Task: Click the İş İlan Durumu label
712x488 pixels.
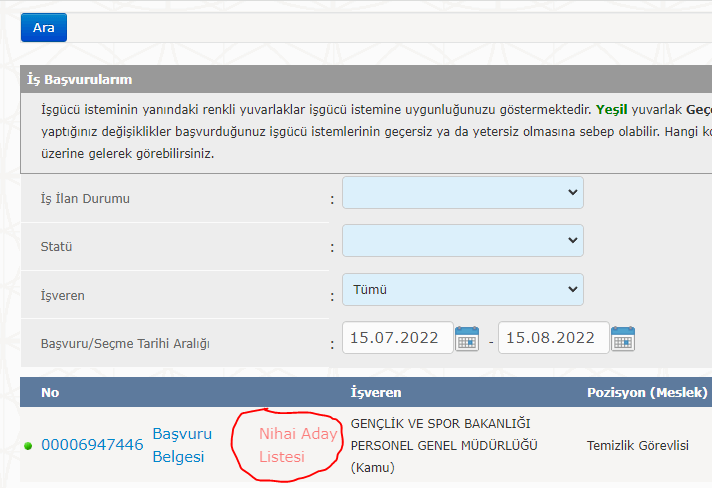Action: 85,198
